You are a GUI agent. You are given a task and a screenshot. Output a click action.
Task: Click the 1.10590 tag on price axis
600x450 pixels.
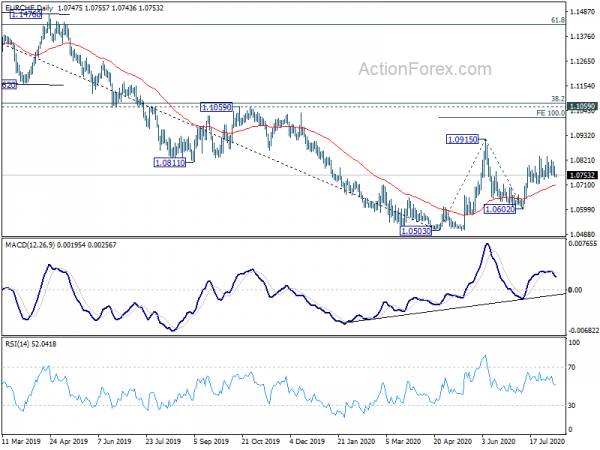pos(581,105)
